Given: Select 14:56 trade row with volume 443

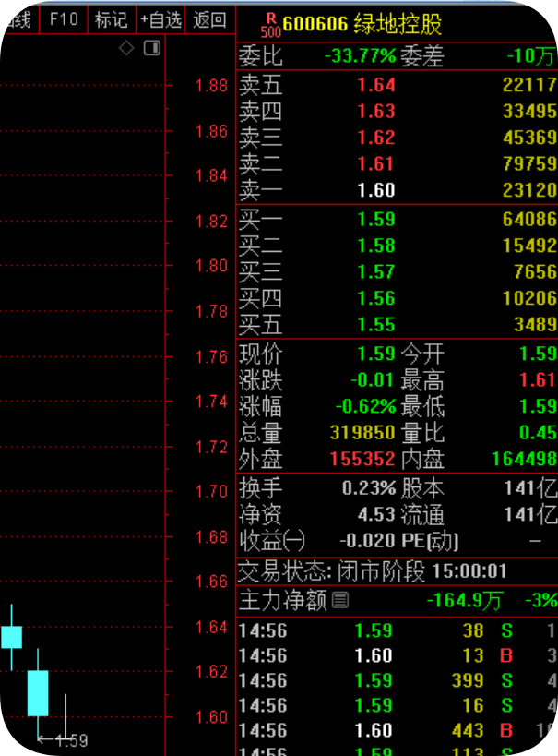Looking at the screenshot, I should tap(398, 731).
